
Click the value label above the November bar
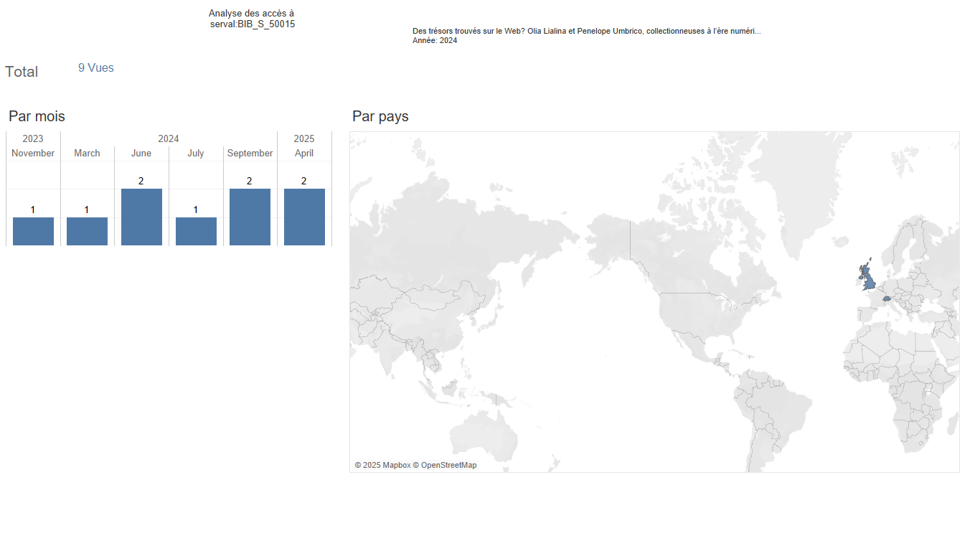coord(33,209)
